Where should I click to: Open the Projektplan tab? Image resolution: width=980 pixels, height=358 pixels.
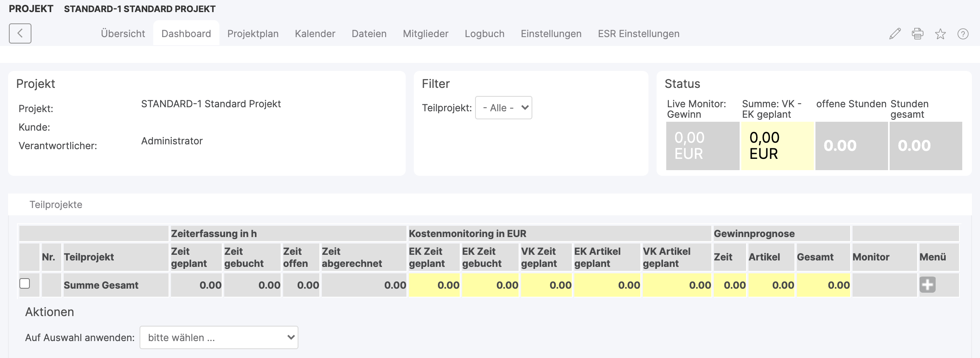pos(253,33)
